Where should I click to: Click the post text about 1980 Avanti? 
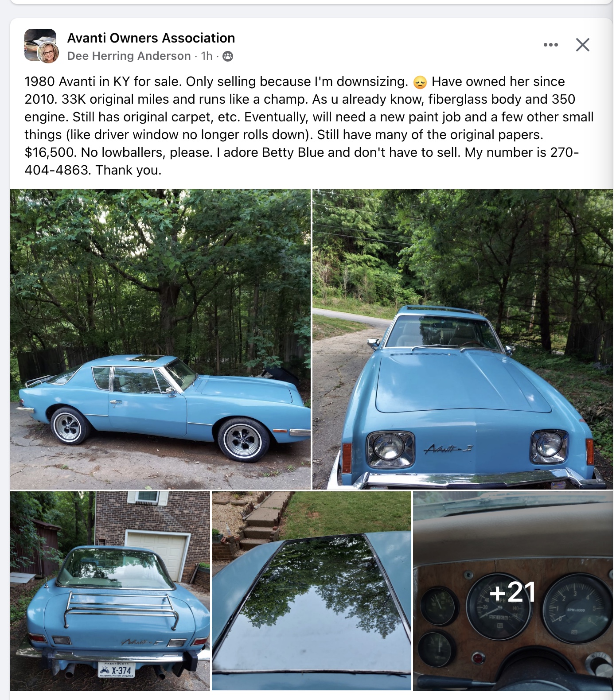[309, 126]
